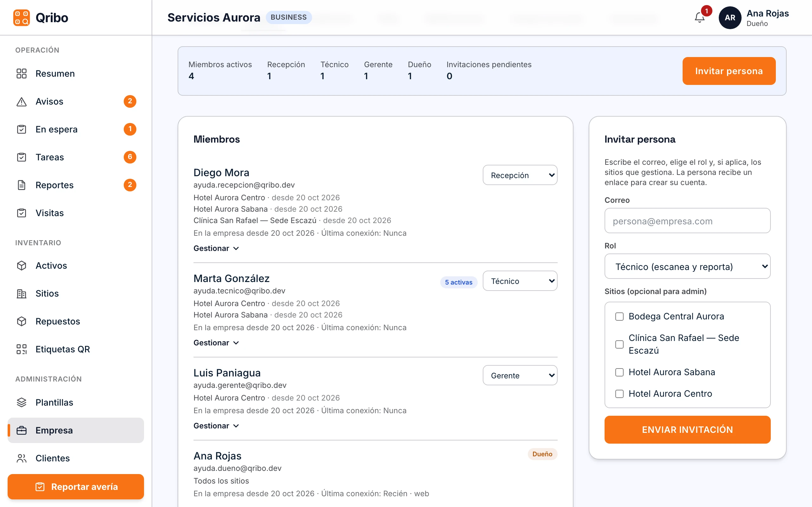Enable the Hotel Aurora Centro checkbox
This screenshot has width=812, height=507.
[x=619, y=394]
